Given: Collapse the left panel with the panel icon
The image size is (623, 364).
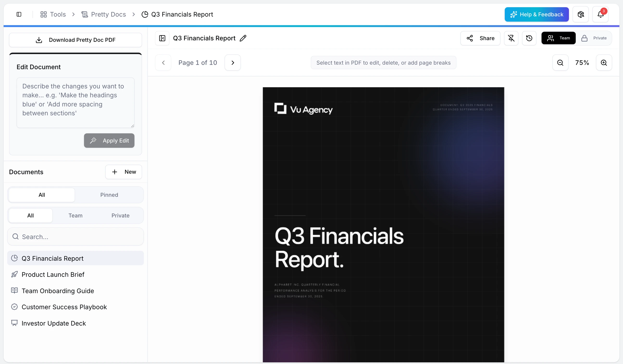Looking at the screenshot, I should (162, 38).
